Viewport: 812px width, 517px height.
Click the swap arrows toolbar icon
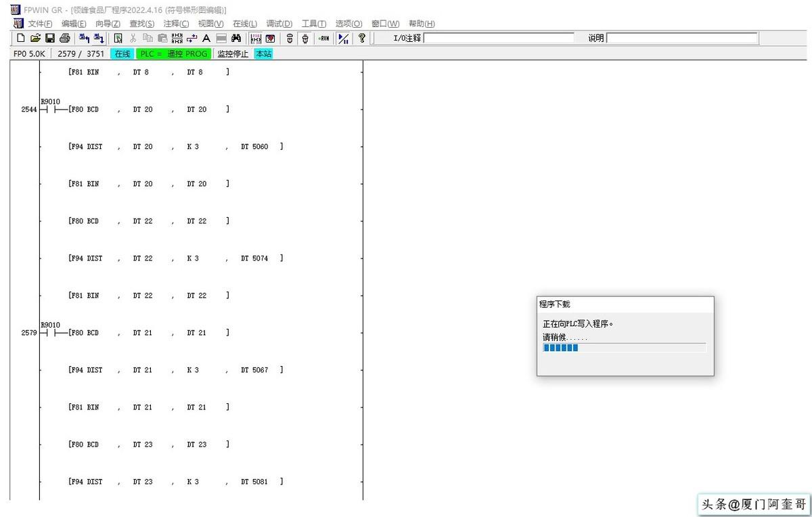[191, 39]
